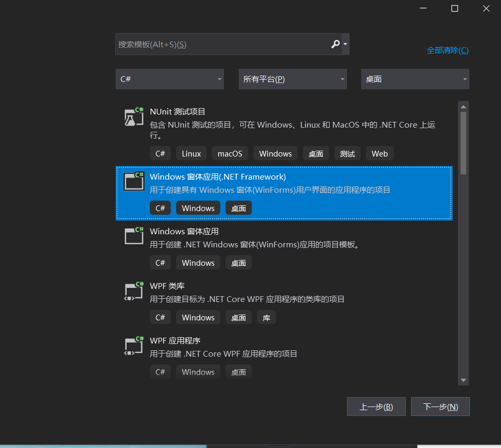This screenshot has width=501, height=448.
Task: Close the new project dialog
Action: click(486, 8)
